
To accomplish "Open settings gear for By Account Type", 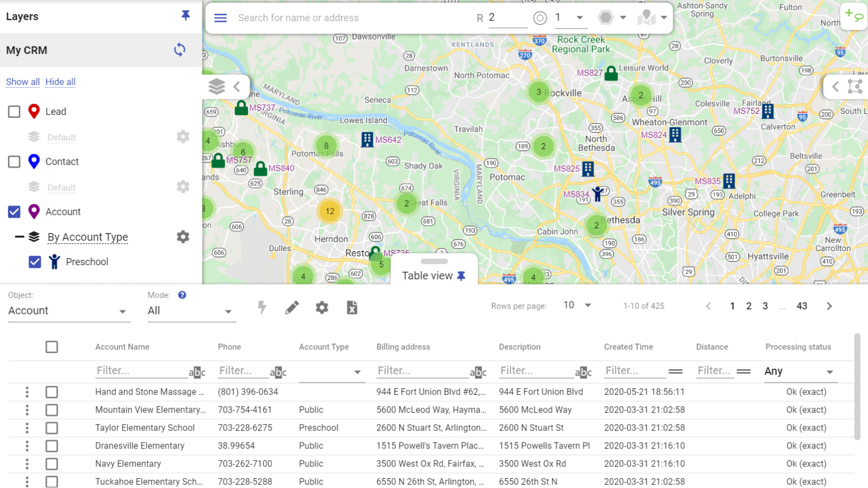I will [183, 236].
